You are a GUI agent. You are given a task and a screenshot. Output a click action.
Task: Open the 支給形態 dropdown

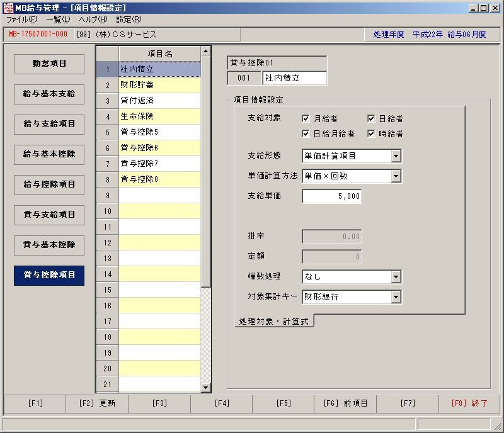click(x=396, y=156)
